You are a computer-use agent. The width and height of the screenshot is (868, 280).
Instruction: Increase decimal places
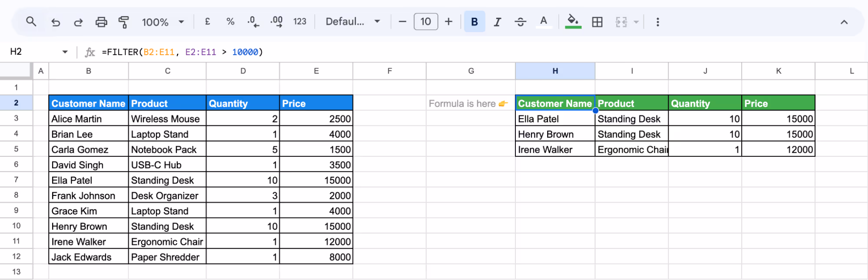point(277,22)
